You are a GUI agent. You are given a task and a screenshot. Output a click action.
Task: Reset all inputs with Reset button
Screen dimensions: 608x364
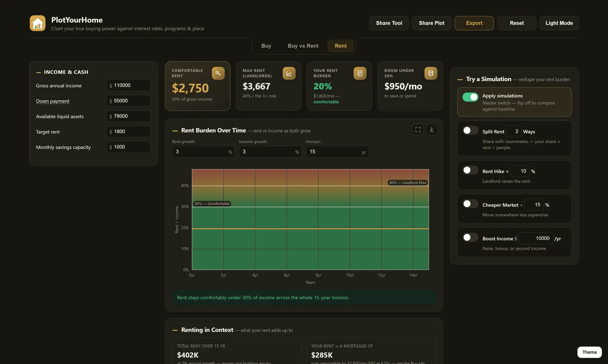coord(517,23)
